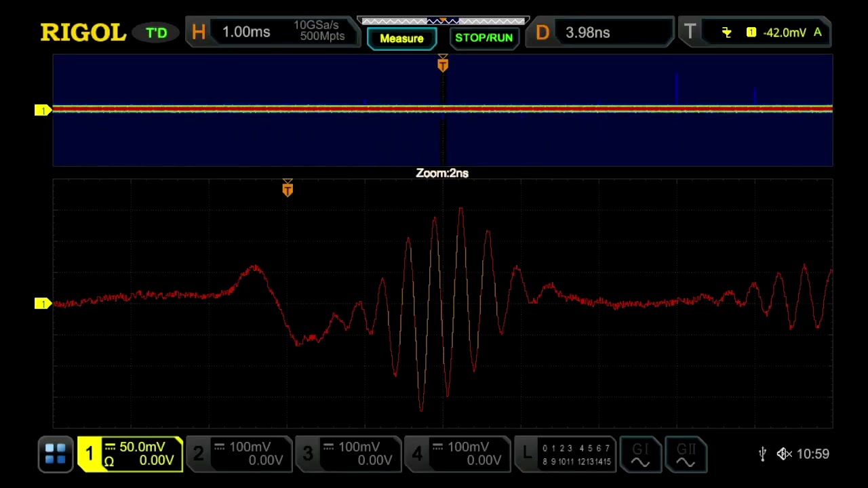
Task: Open the trigger T label
Action: (x=690, y=33)
